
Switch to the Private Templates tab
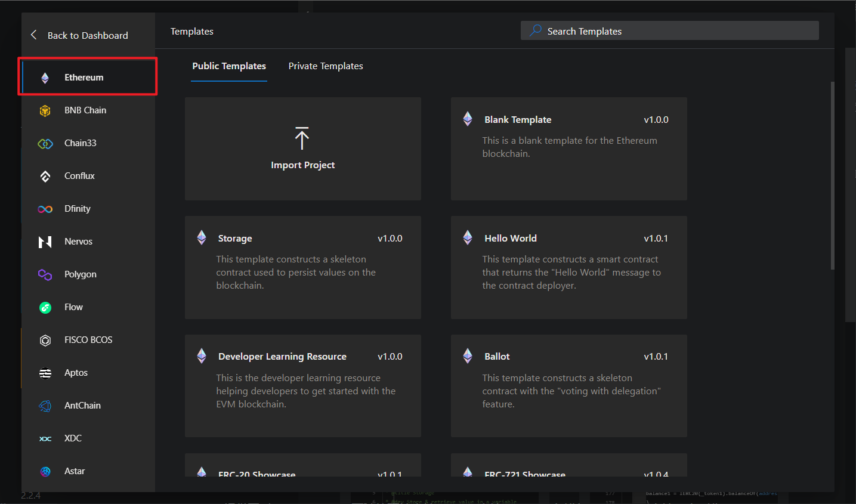click(x=326, y=66)
